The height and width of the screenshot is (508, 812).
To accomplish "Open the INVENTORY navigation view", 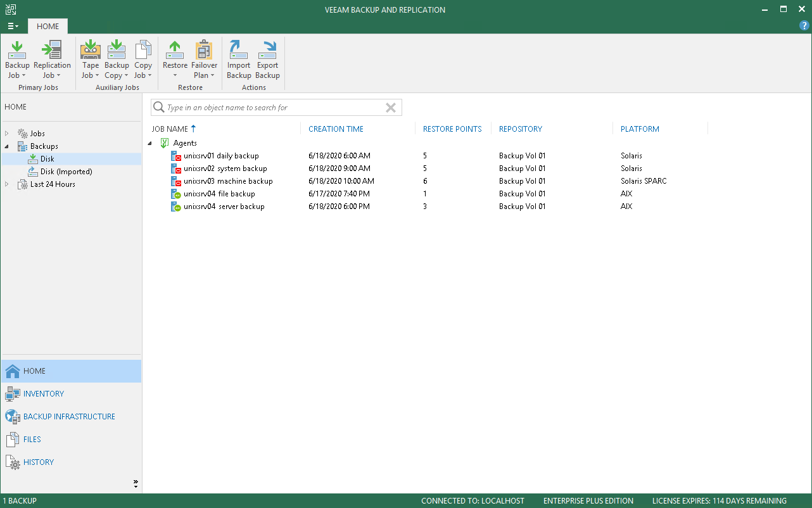I will pos(71,394).
